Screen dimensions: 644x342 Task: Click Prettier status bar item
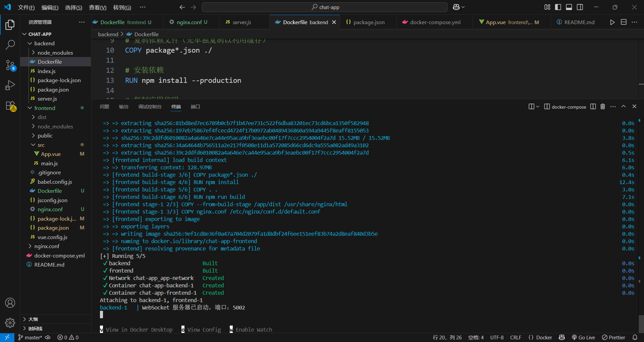pos(613,338)
